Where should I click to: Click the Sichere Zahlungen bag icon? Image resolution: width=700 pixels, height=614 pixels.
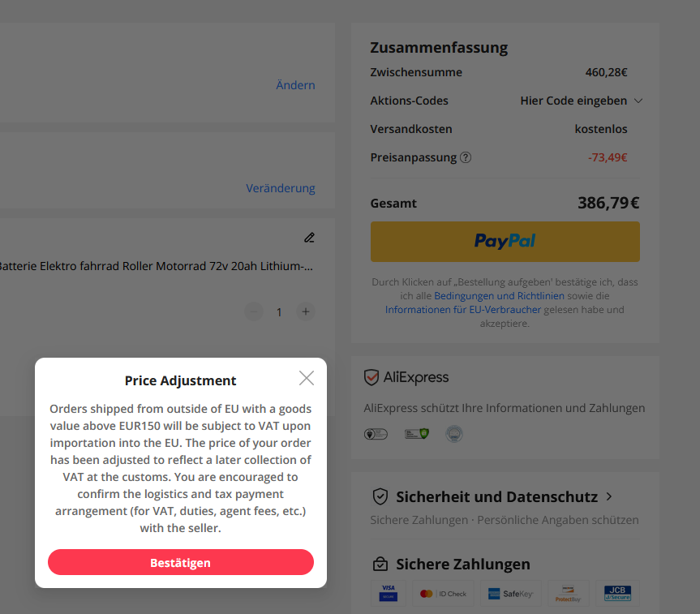click(x=380, y=564)
